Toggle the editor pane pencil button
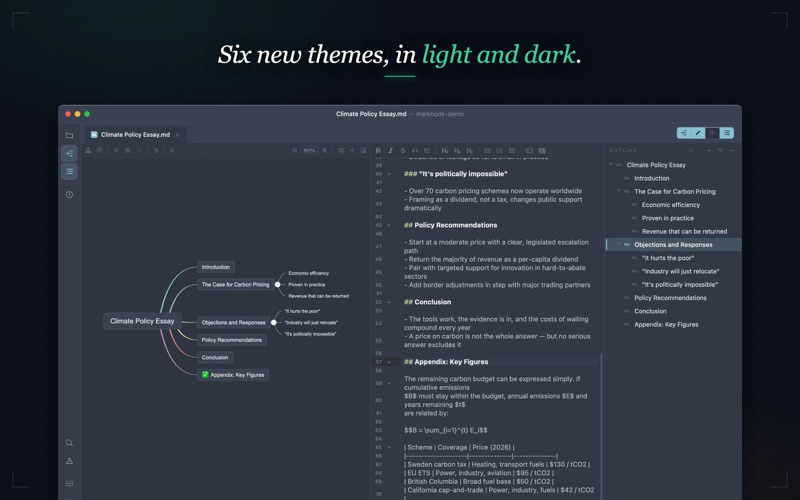Screen dimensions: 800x500 tap(698, 133)
